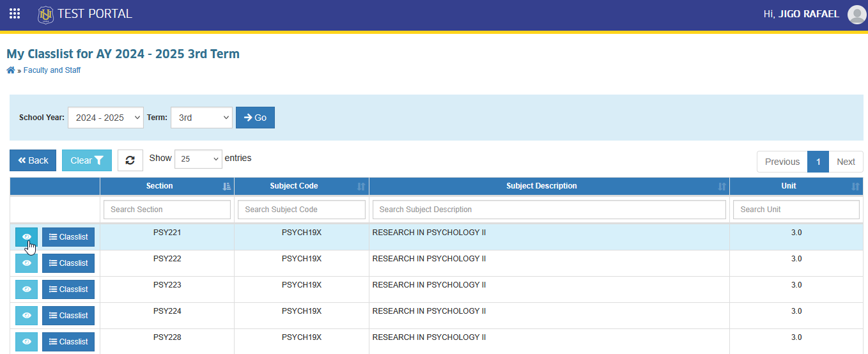Screen dimensions: 868x354
Task: Click the Faculty and Staff breadcrumb link
Action: tap(52, 70)
